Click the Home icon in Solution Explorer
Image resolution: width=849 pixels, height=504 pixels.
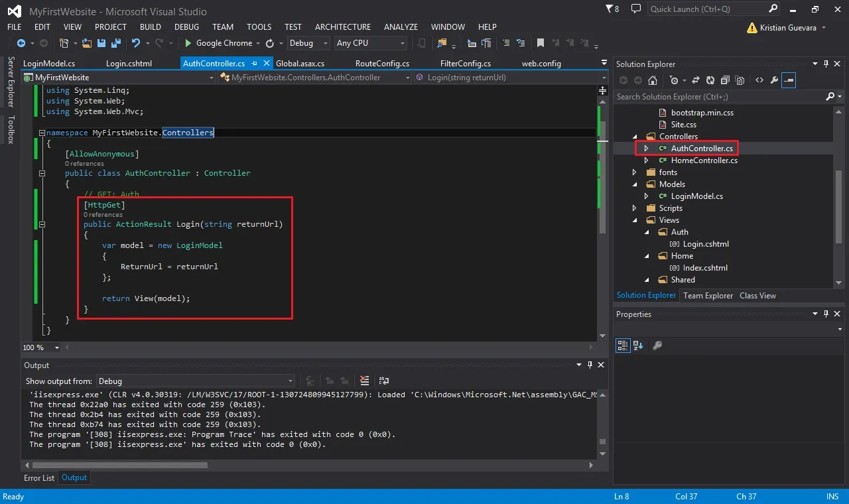click(x=653, y=80)
